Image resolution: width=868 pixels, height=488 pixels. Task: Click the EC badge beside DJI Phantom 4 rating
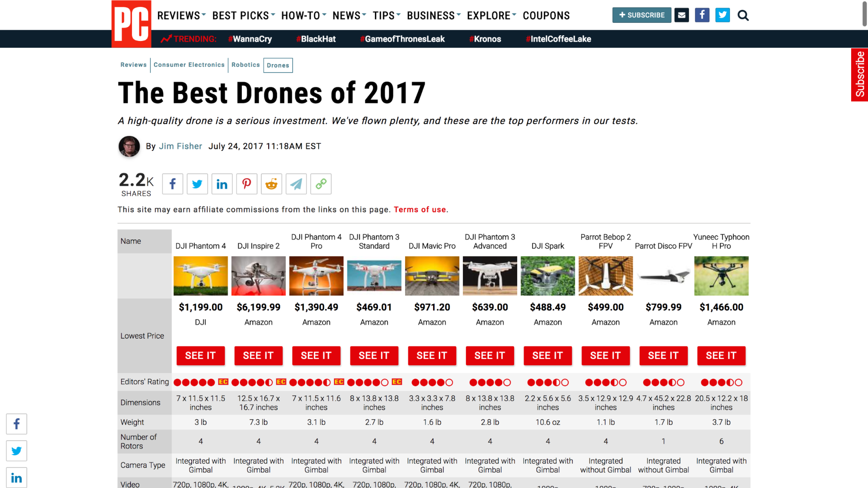pos(223,382)
